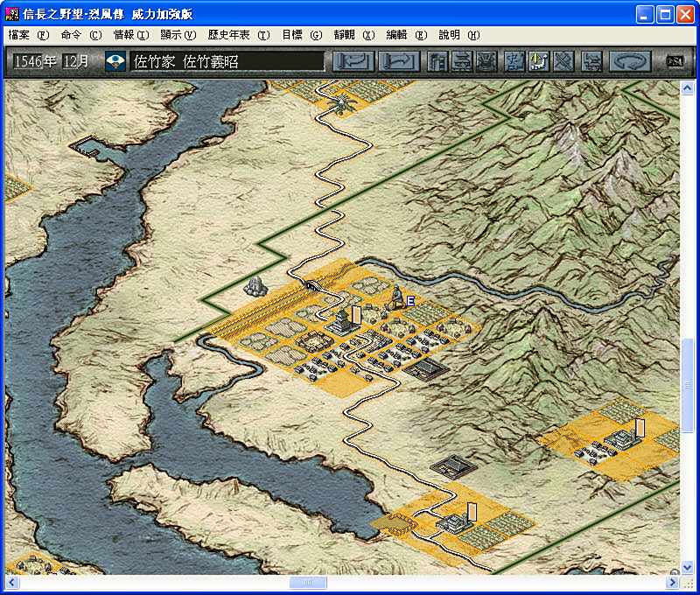Open the 說明 (Help) menu
This screenshot has width=700, height=595.
(x=458, y=35)
